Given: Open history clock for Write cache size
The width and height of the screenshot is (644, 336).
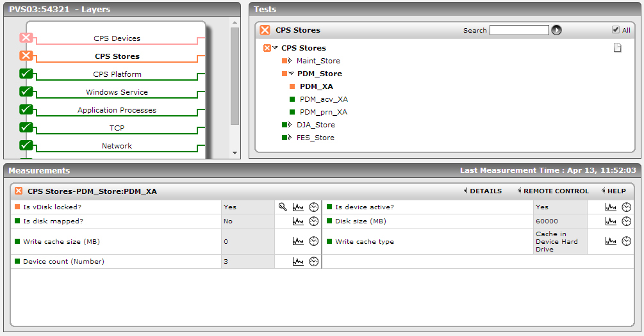Looking at the screenshot, I should [x=314, y=241].
